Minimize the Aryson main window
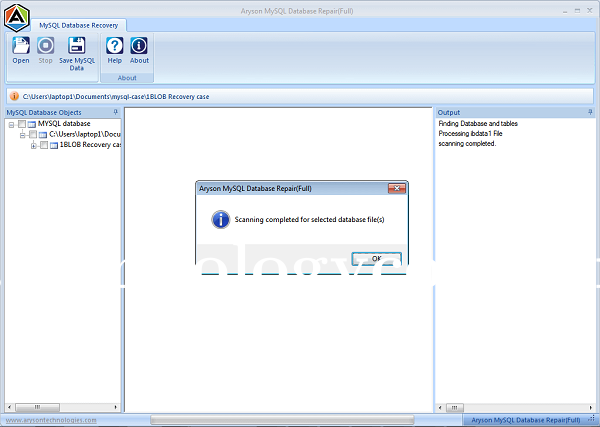Image resolution: width=600 pixels, height=427 pixels. pyautogui.click(x=565, y=11)
